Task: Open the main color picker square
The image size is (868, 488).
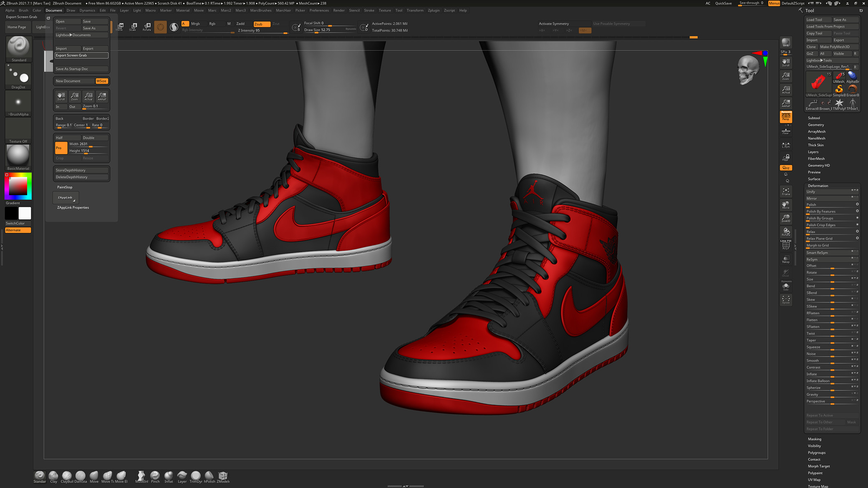Action: (18, 186)
